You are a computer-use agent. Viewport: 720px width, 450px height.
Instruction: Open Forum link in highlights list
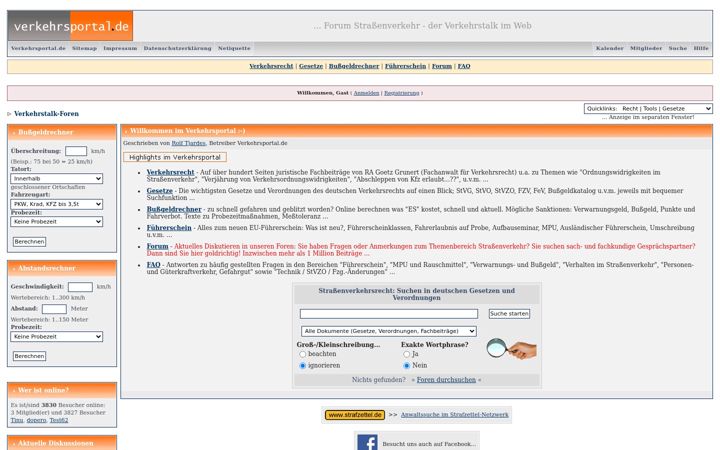tap(158, 246)
